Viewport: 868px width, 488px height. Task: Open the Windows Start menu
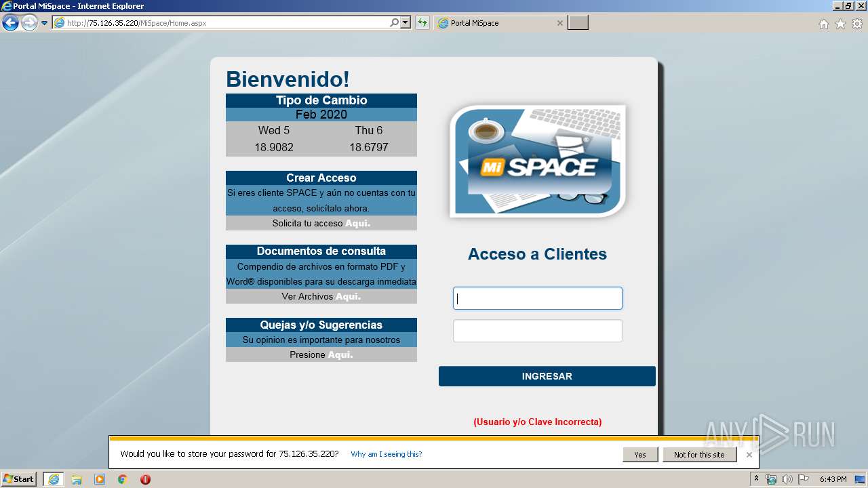[19, 479]
